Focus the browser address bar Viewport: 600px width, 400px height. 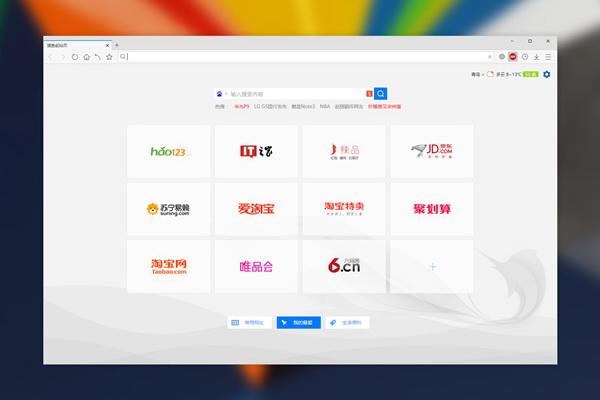tap(306, 57)
